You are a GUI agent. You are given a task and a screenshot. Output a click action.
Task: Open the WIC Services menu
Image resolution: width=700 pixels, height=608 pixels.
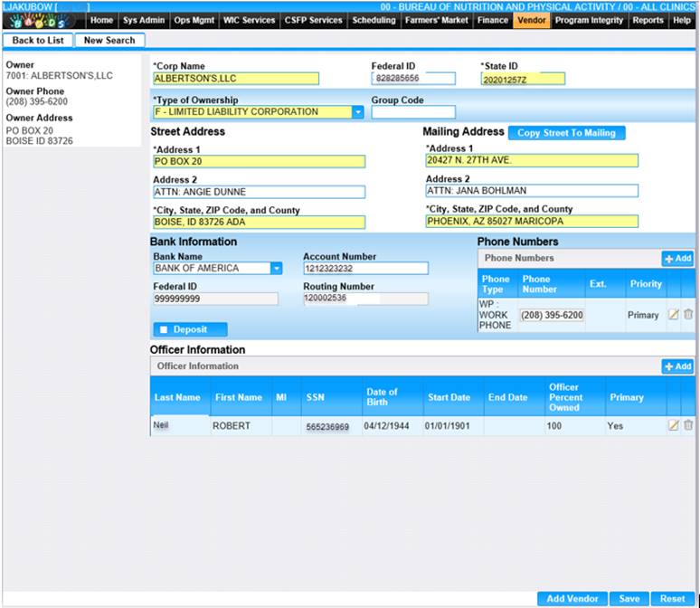click(249, 21)
